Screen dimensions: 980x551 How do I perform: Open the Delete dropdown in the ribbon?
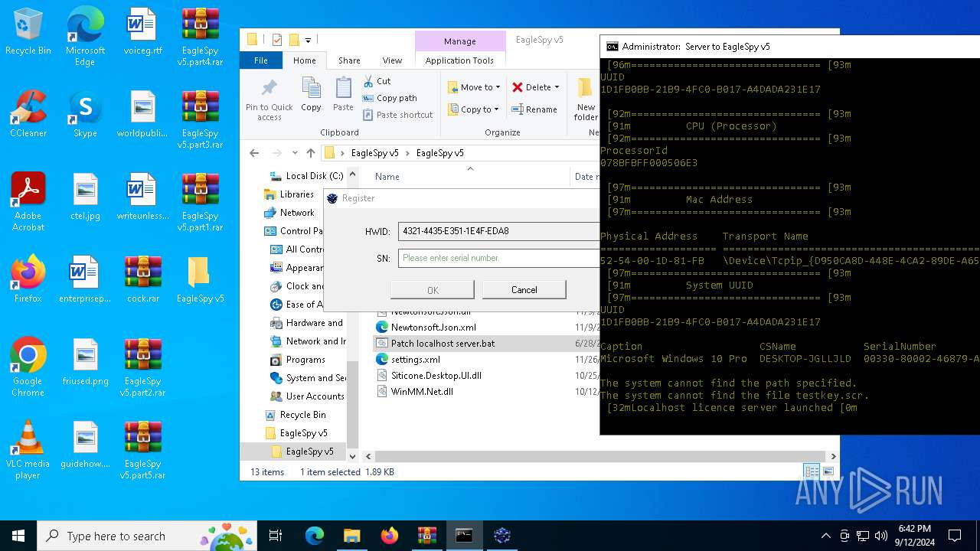click(x=535, y=87)
